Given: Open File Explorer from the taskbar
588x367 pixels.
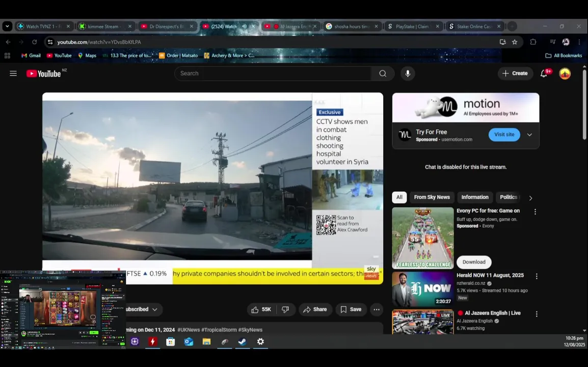Looking at the screenshot, I should 206,342.
